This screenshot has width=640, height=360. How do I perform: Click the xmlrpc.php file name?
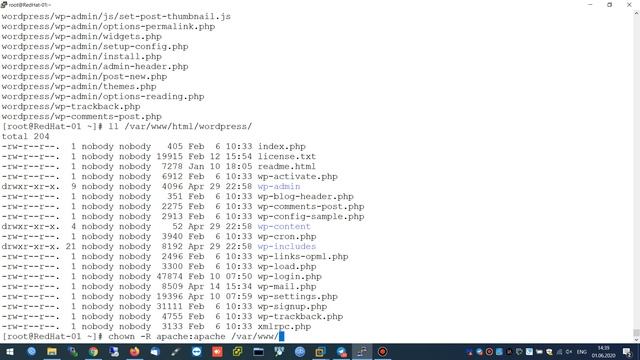click(284, 327)
